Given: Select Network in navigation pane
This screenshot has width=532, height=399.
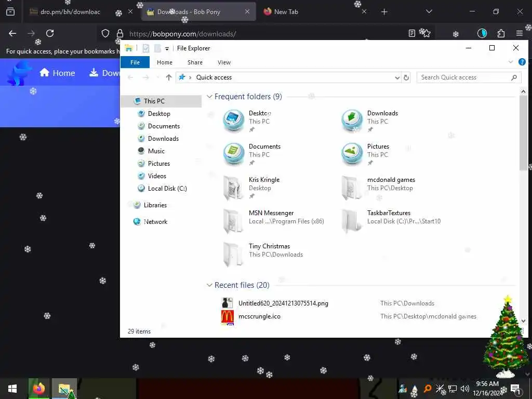Looking at the screenshot, I should [x=155, y=222].
